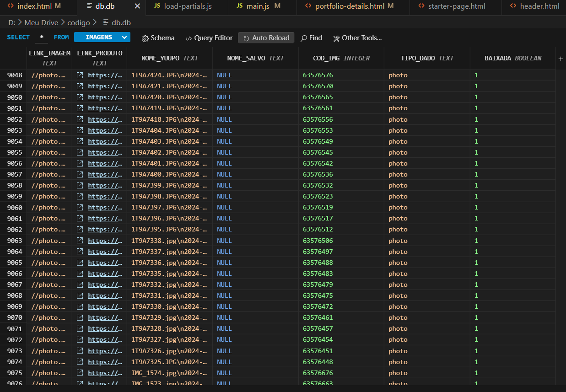The image size is (566, 392).
Task: Click the Find button
Action: coord(311,38)
